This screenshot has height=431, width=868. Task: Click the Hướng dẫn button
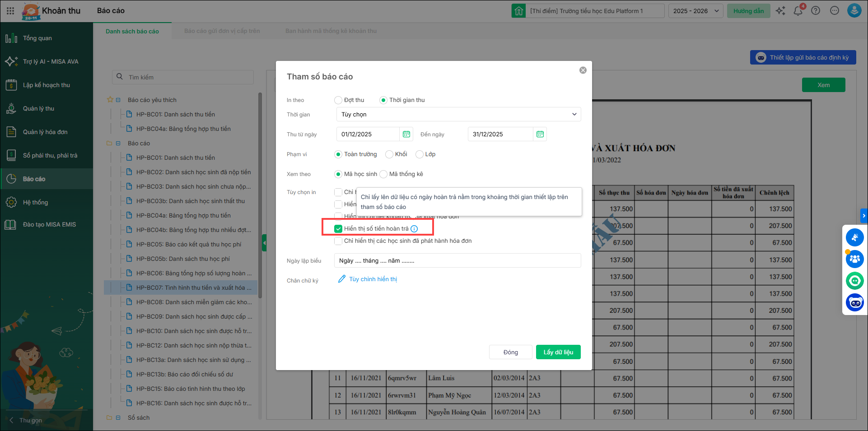tap(749, 11)
